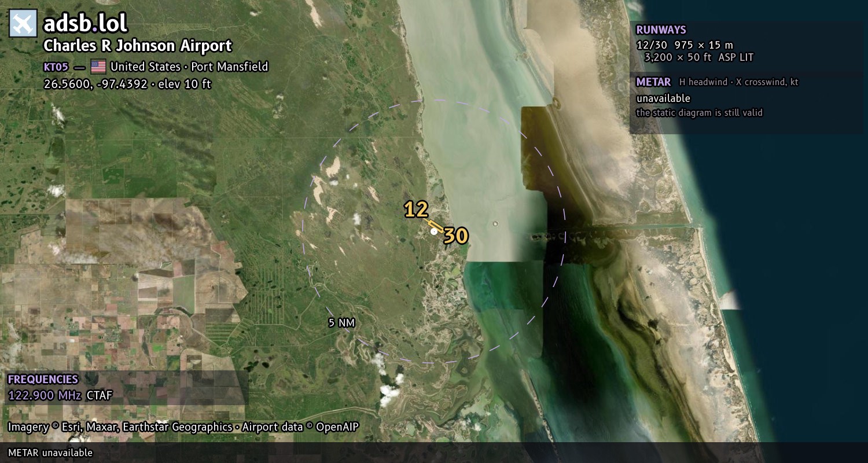The height and width of the screenshot is (463, 868).
Task: Select the runway 30 label on the map
Action: click(x=456, y=236)
